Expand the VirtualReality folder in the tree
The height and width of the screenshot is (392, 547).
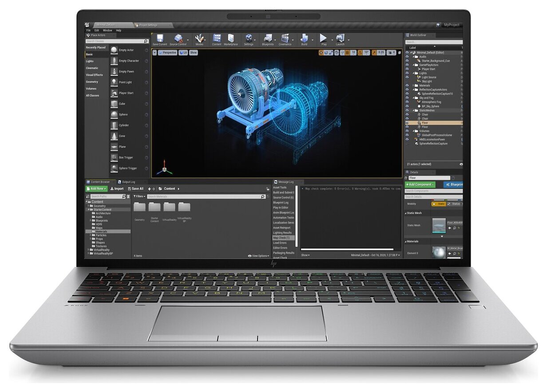click(x=89, y=250)
